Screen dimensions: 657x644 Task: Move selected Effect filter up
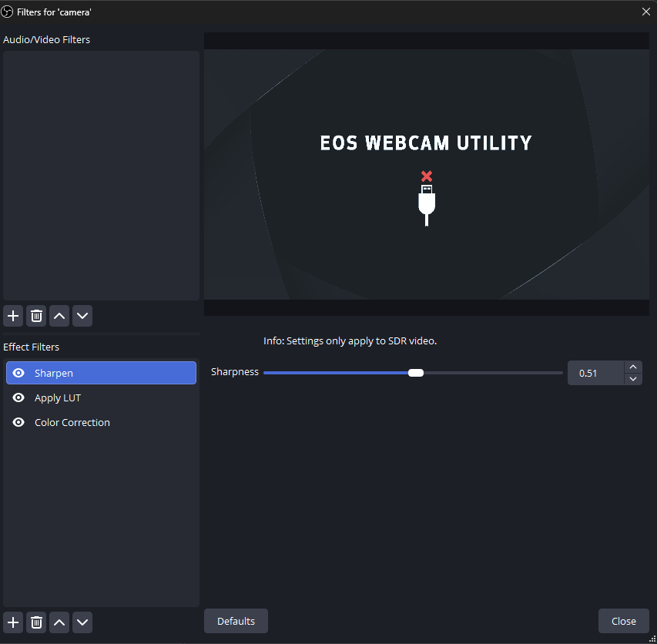click(x=59, y=622)
